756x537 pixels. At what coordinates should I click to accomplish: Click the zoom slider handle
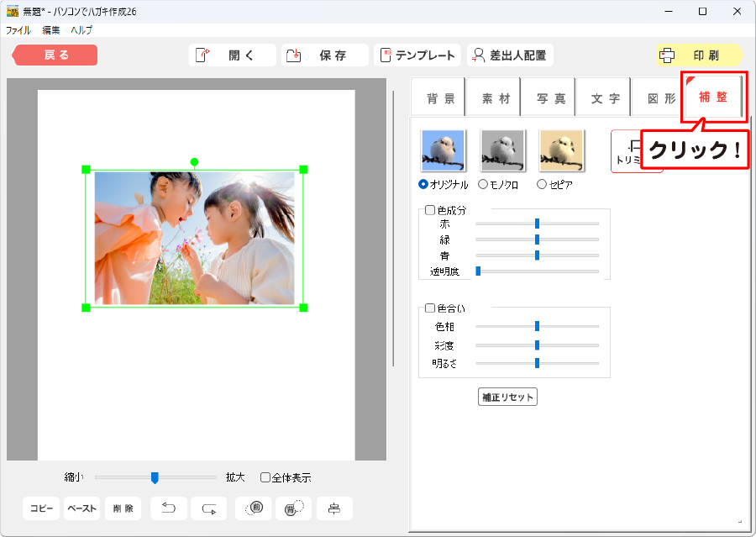point(155,477)
